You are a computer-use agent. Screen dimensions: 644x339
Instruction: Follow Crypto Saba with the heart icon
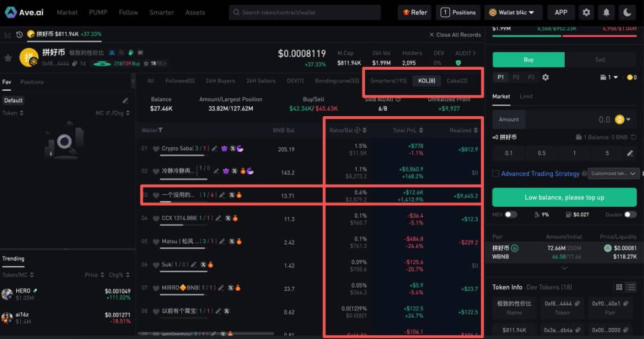point(156,149)
